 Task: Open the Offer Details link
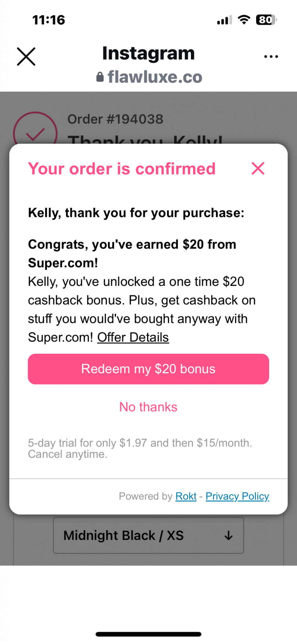click(x=133, y=337)
